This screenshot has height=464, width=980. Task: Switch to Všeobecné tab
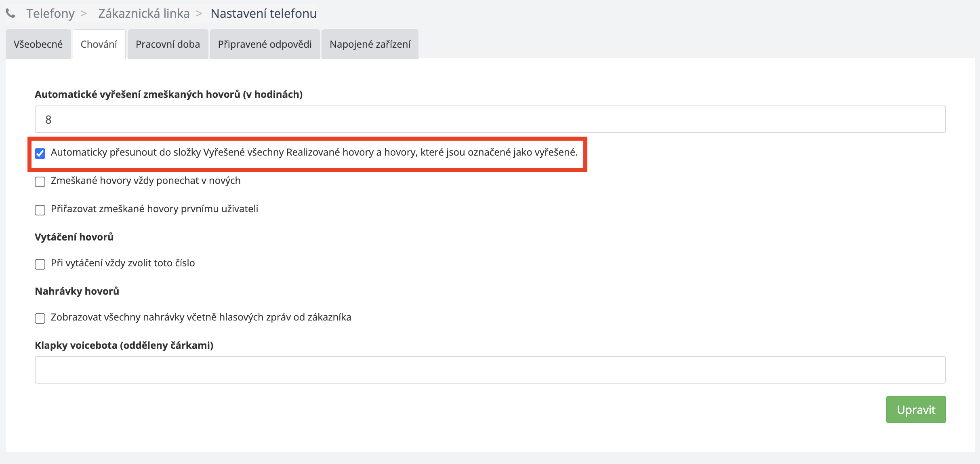[x=38, y=44]
